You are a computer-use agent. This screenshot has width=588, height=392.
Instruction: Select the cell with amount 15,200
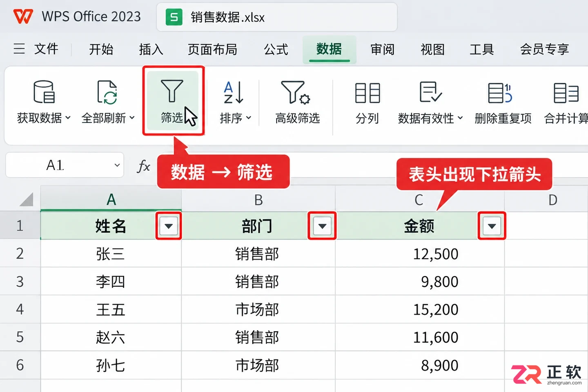(x=420, y=309)
